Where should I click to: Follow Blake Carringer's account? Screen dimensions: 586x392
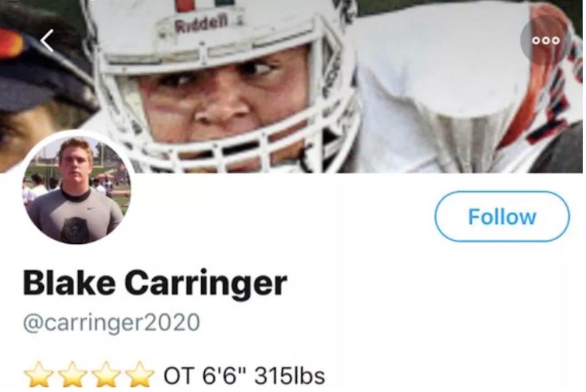coord(502,217)
